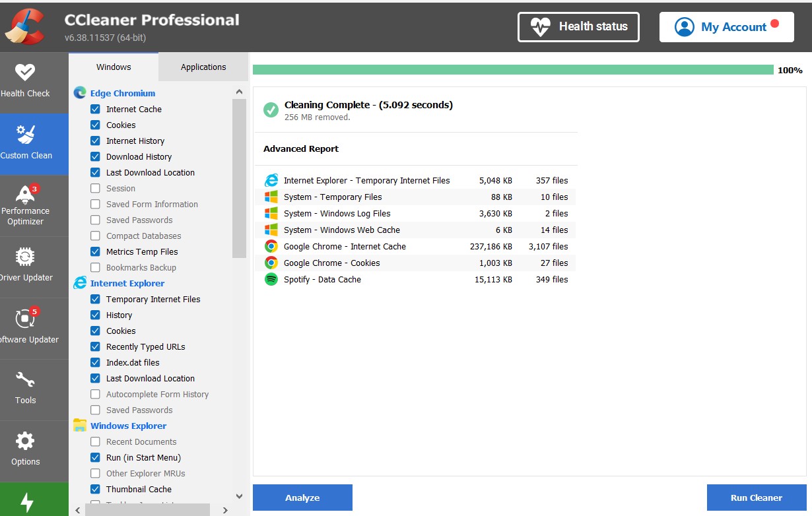
Task: Click the Run Cleaner button
Action: point(756,498)
